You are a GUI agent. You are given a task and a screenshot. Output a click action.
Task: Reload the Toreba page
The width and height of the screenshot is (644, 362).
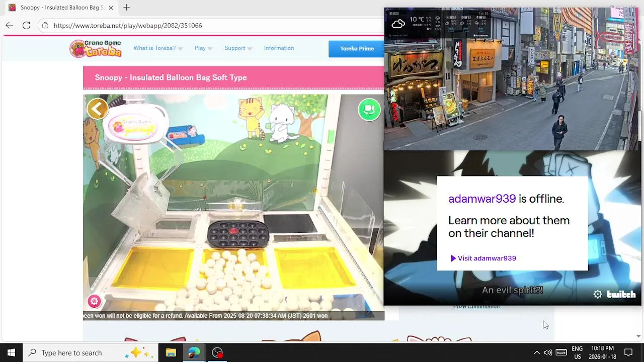[x=26, y=25]
